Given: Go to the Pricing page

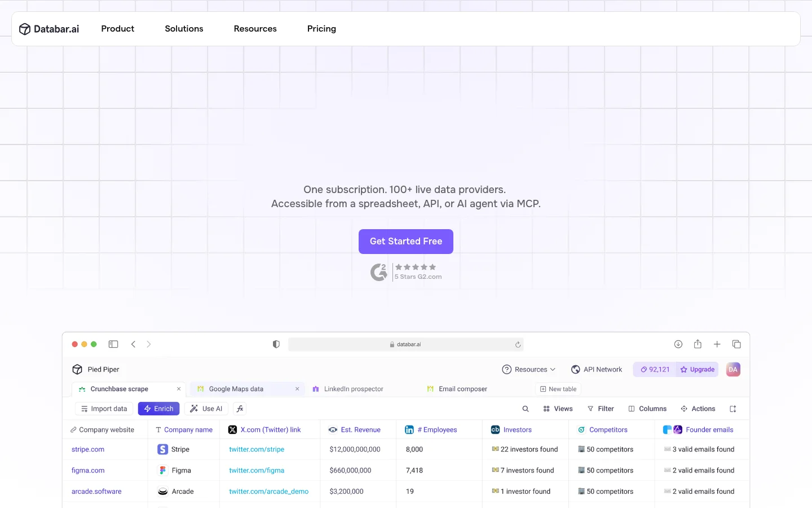Looking at the screenshot, I should [321, 29].
